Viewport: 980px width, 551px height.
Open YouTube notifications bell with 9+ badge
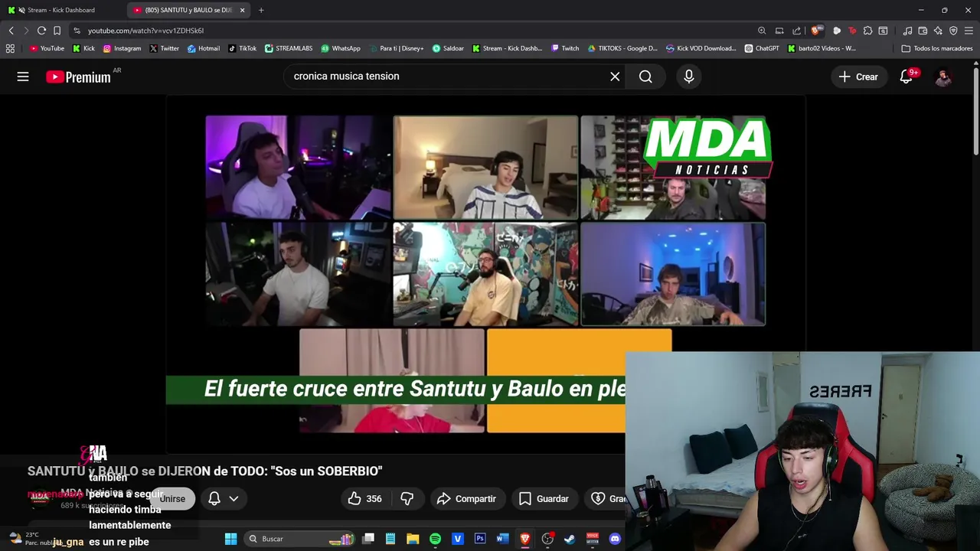(x=906, y=77)
